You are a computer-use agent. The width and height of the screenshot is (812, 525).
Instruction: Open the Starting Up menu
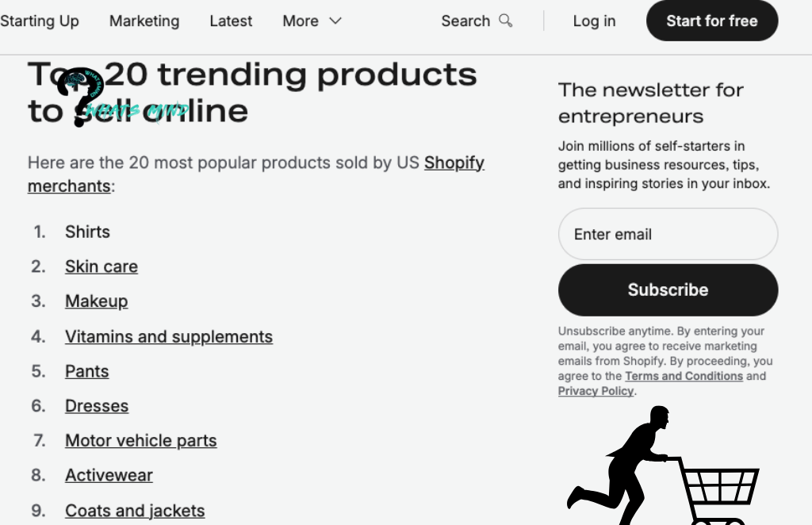(40, 21)
